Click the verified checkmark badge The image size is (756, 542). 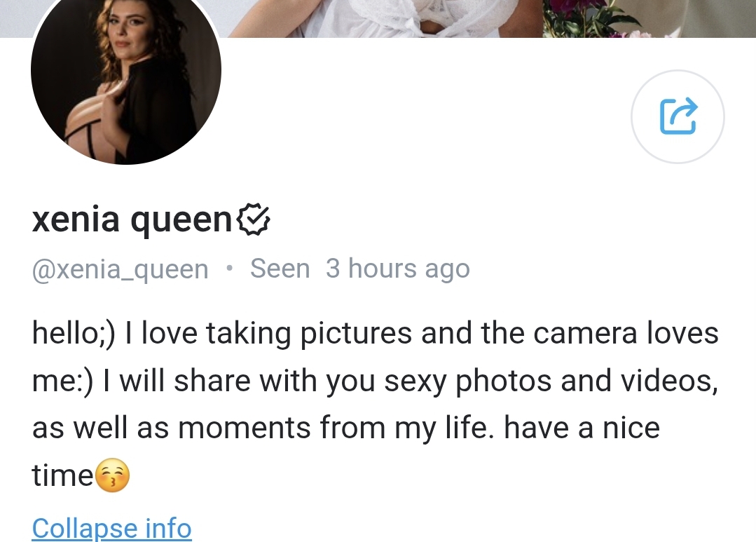coord(254,221)
